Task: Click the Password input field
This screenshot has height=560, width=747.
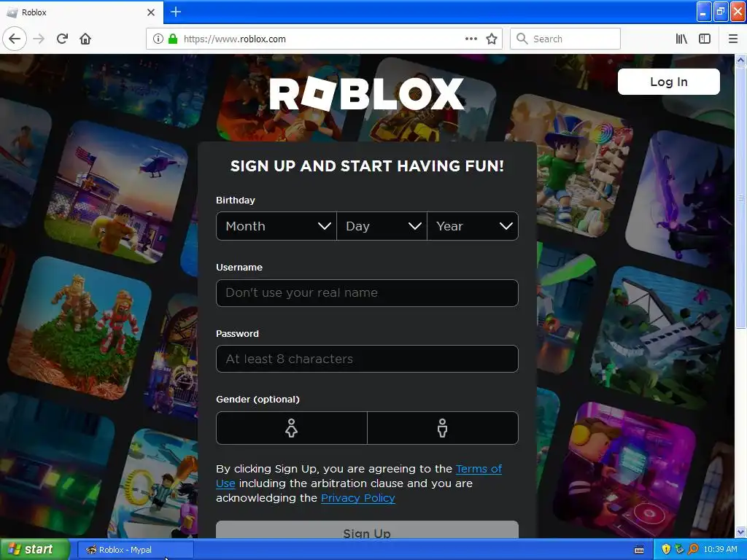Action: (368, 359)
